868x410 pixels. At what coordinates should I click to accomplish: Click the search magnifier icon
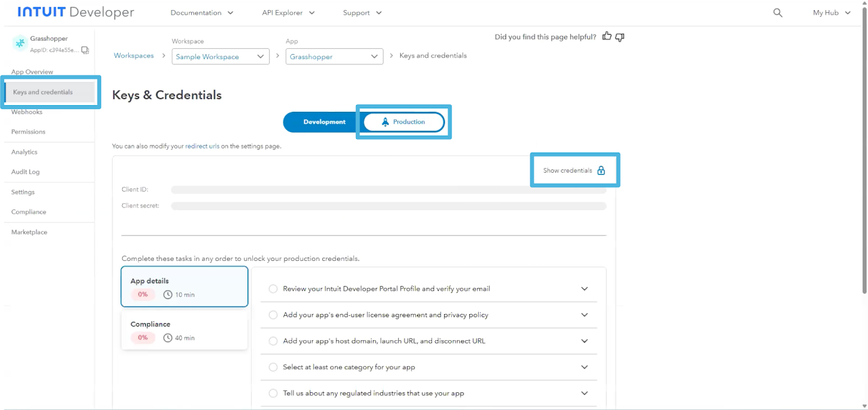pos(778,13)
